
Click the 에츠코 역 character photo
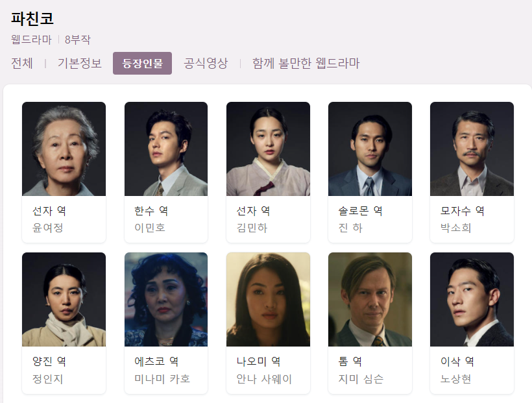pos(166,299)
